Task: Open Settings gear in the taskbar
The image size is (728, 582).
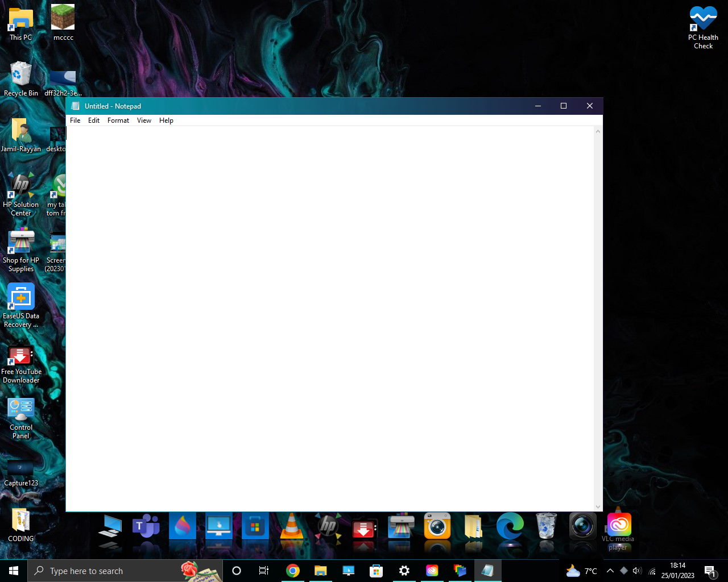Action: point(404,571)
